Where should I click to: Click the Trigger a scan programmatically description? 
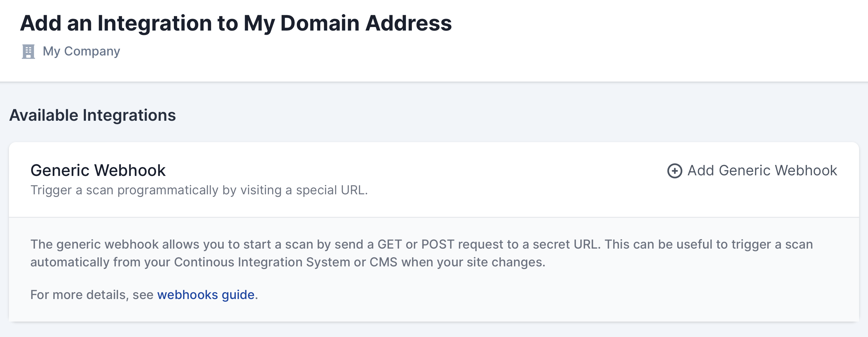[199, 190]
